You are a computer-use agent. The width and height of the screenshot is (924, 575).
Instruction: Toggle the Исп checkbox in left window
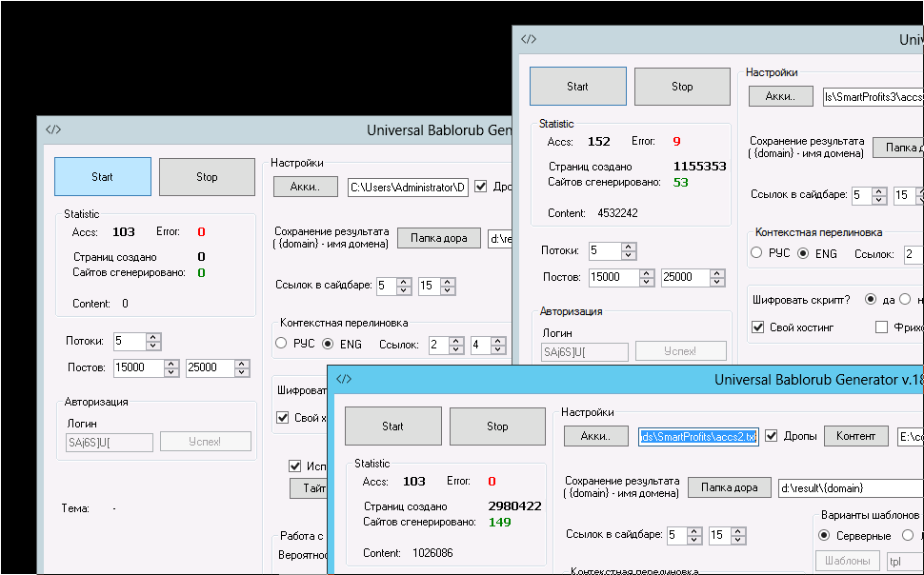(x=295, y=466)
